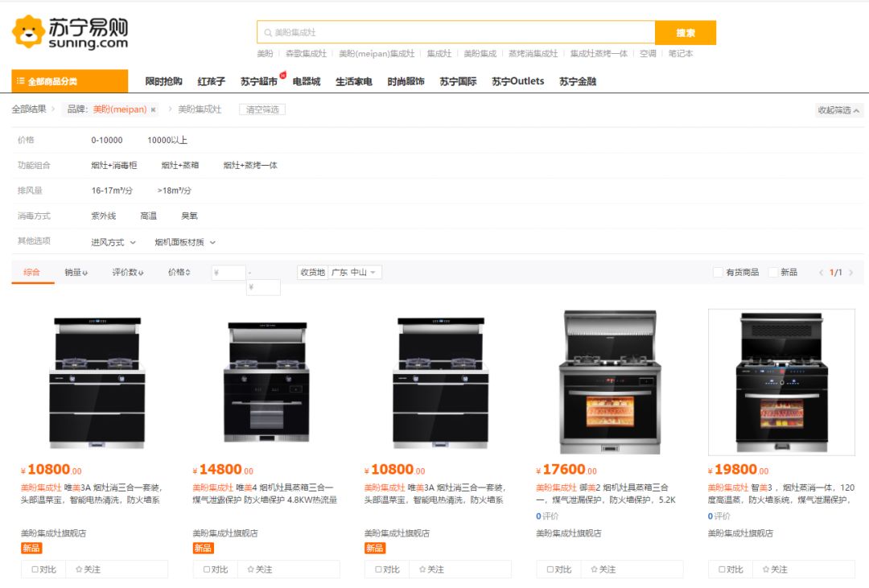Click 关注 star under first ¥10800 product
Image resolution: width=869 pixels, height=588 pixels.
[x=89, y=569]
